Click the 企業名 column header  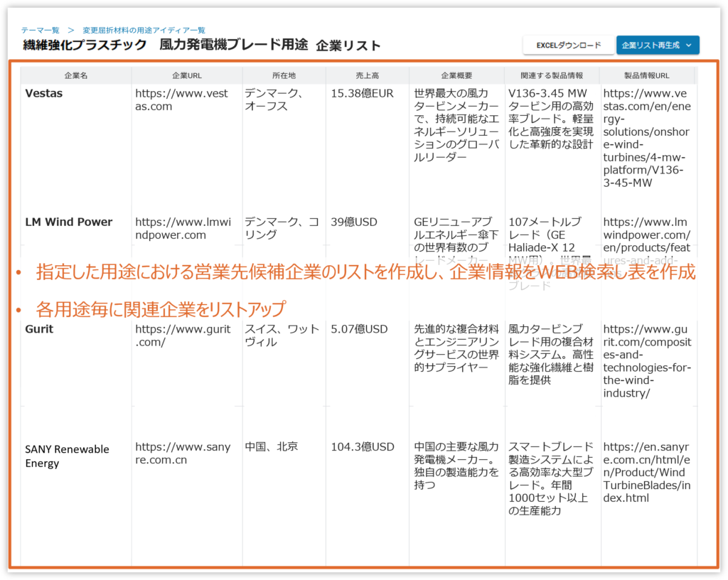75,75
